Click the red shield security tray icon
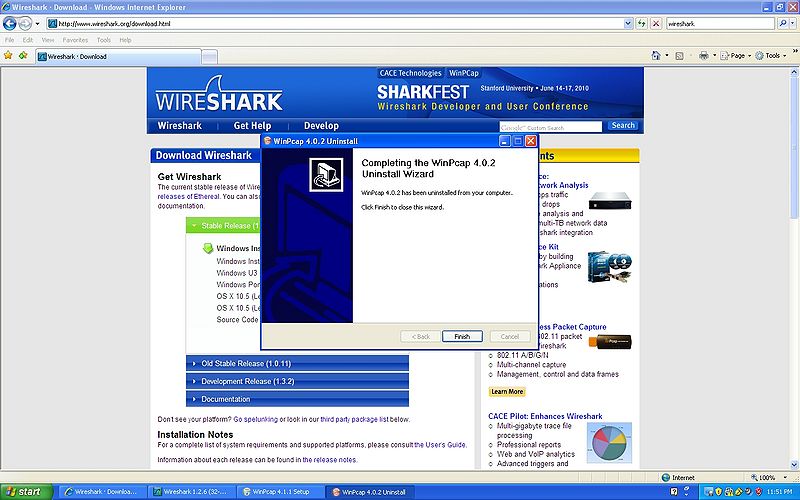Screen dimensions: 800x500 click(758, 492)
